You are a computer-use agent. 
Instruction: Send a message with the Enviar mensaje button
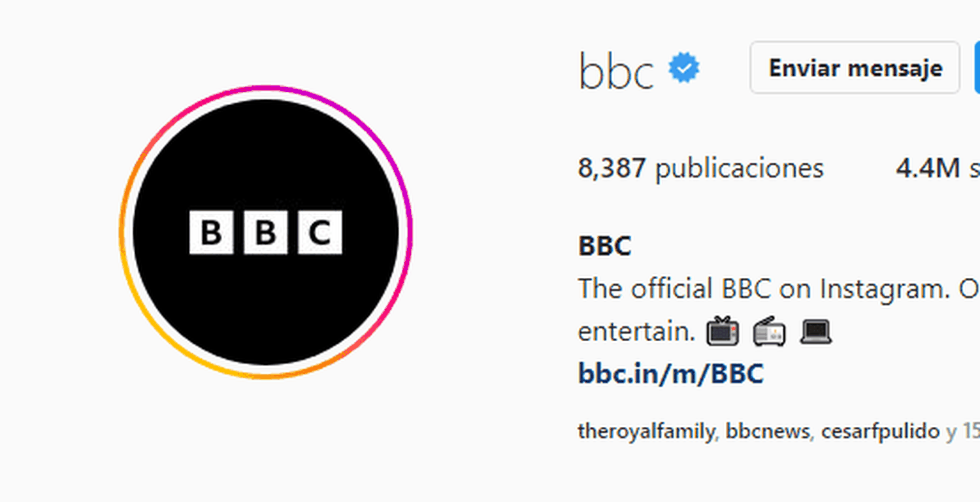point(855,68)
